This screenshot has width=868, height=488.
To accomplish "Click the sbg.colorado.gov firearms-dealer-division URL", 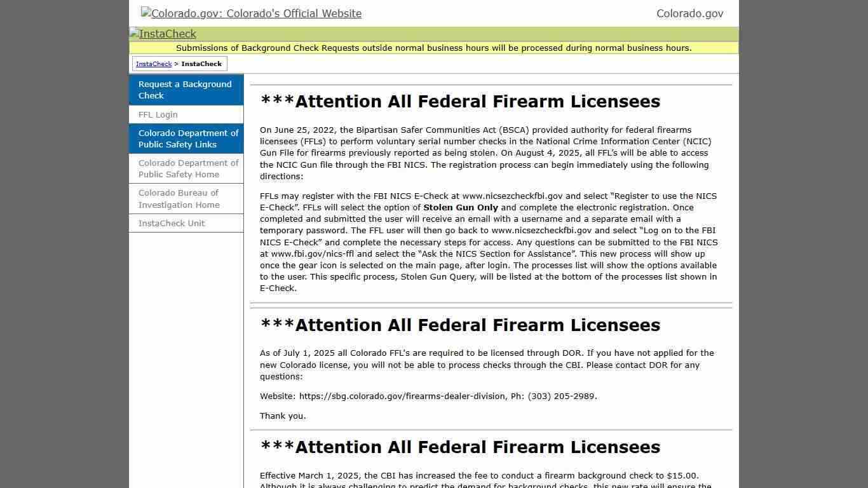I will coord(402,396).
